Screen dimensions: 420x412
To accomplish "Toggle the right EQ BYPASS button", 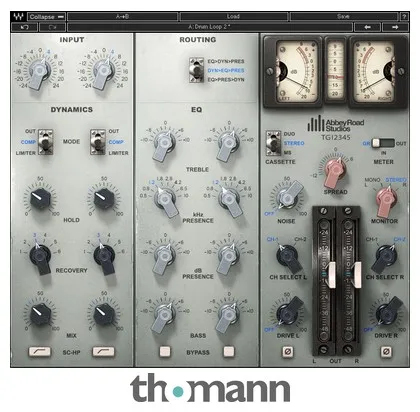I will [x=229, y=351].
